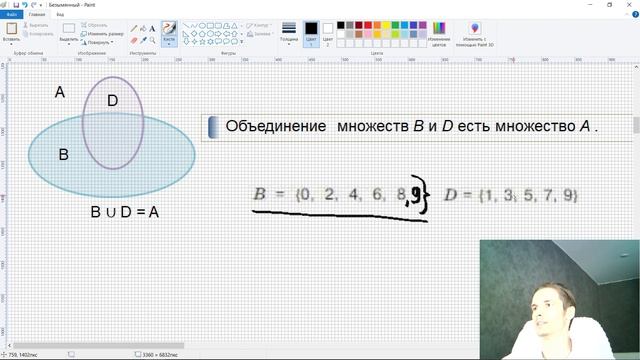Select the Fill with color bucket tool
The width and height of the screenshot is (640, 360).
(143, 29)
